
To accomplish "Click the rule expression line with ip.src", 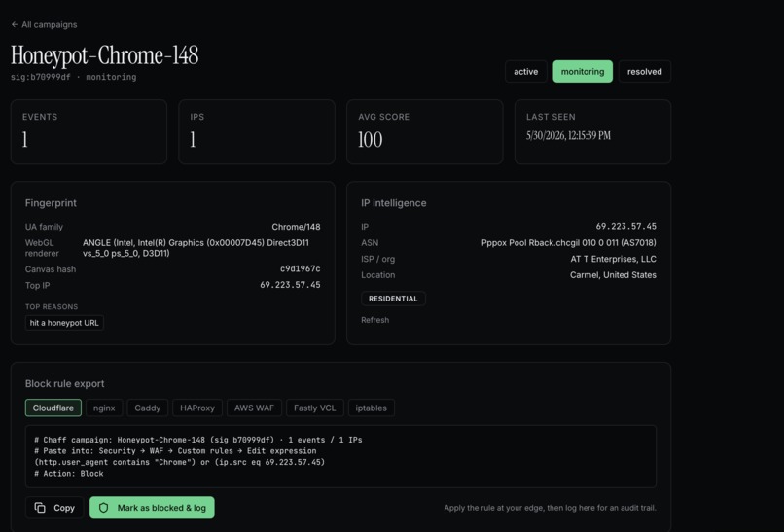I will (180, 462).
